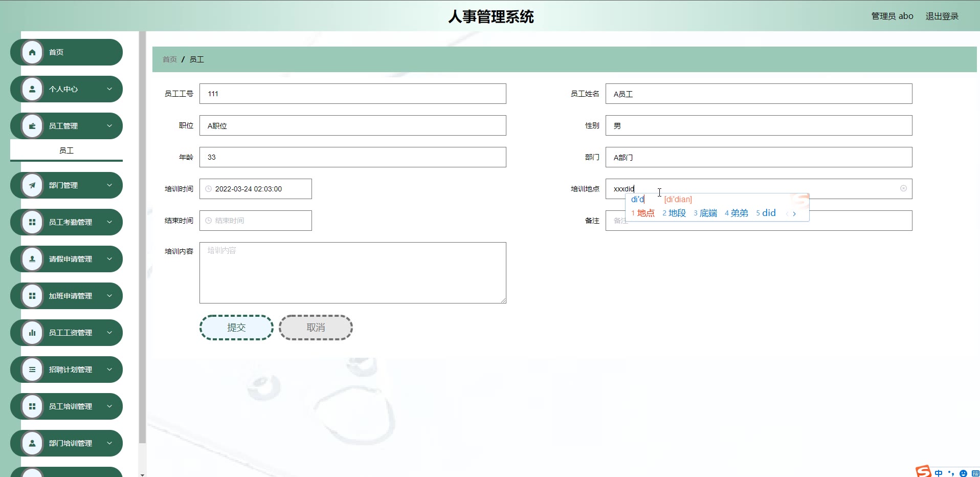Click the clock icon in 培训时间
Screen dimensions: 980x477
[208, 189]
